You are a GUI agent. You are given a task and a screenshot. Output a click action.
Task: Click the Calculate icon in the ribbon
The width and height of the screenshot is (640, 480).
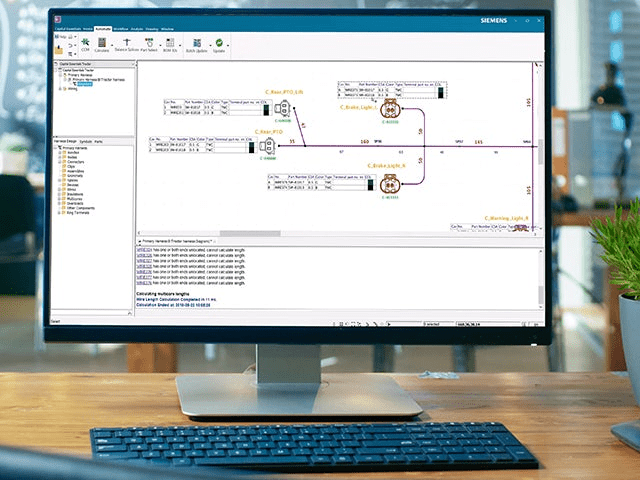(103, 46)
